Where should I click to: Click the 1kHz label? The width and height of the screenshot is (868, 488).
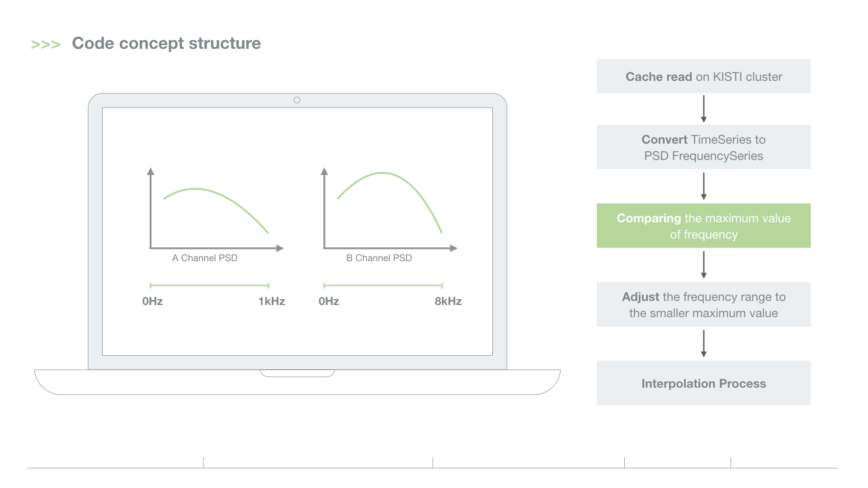point(272,301)
